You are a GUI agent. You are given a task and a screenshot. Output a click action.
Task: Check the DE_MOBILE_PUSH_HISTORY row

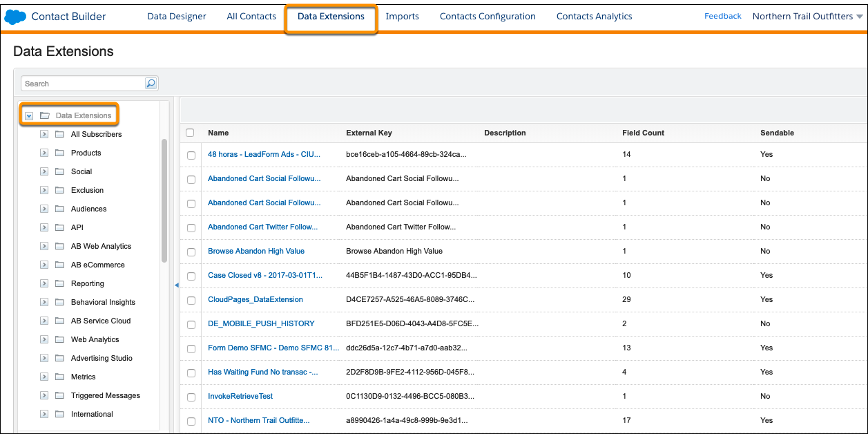191,324
